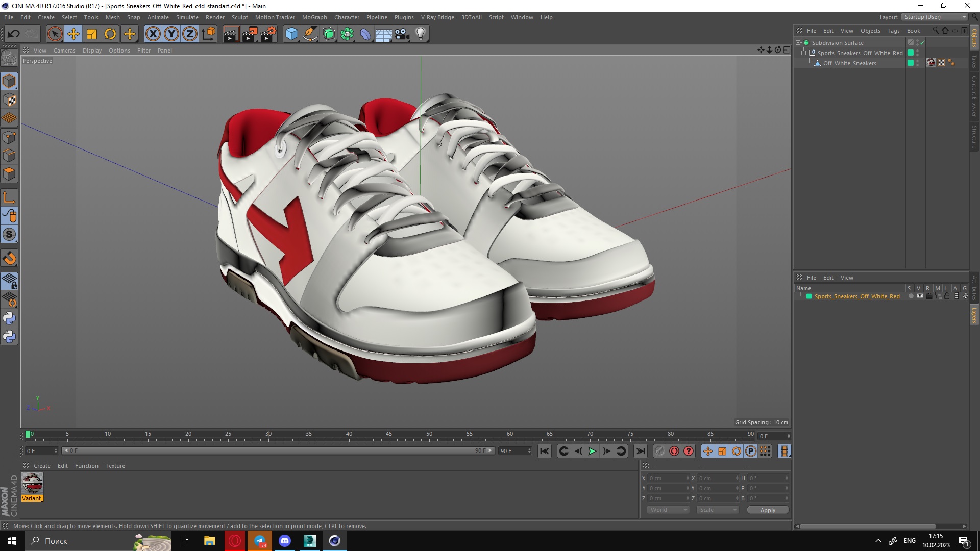Click the Variant material thumbnail

(x=32, y=484)
